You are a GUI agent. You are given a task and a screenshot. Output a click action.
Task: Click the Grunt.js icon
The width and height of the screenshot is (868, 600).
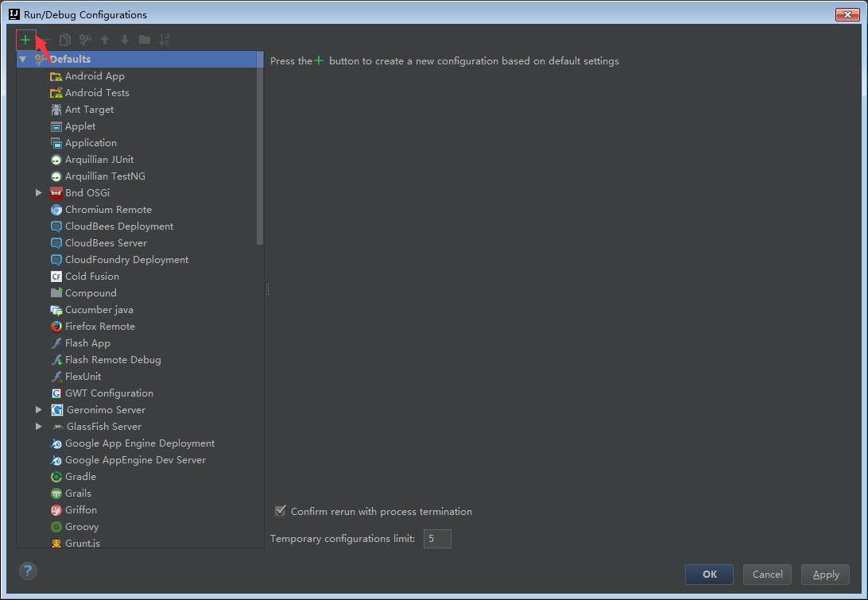coord(56,543)
